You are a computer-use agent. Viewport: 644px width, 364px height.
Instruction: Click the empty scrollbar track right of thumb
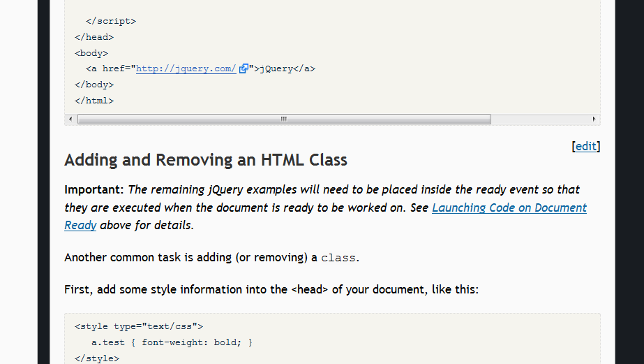point(539,119)
